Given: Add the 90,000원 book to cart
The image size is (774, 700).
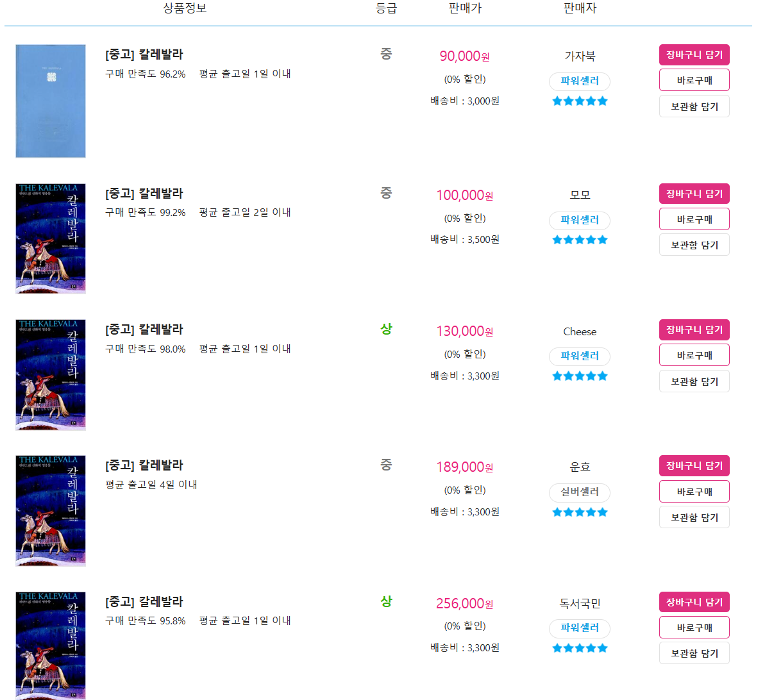Looking at the screenshot, I should [694, 55].
